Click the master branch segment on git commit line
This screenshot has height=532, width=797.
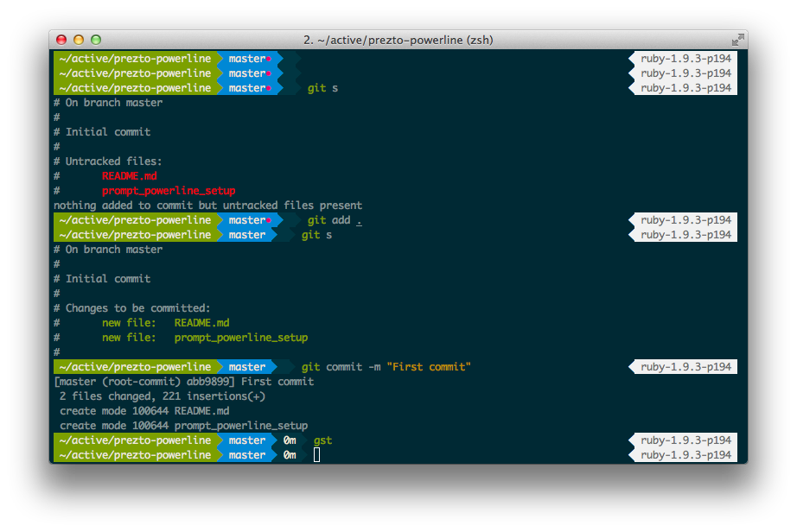(247, 367)
